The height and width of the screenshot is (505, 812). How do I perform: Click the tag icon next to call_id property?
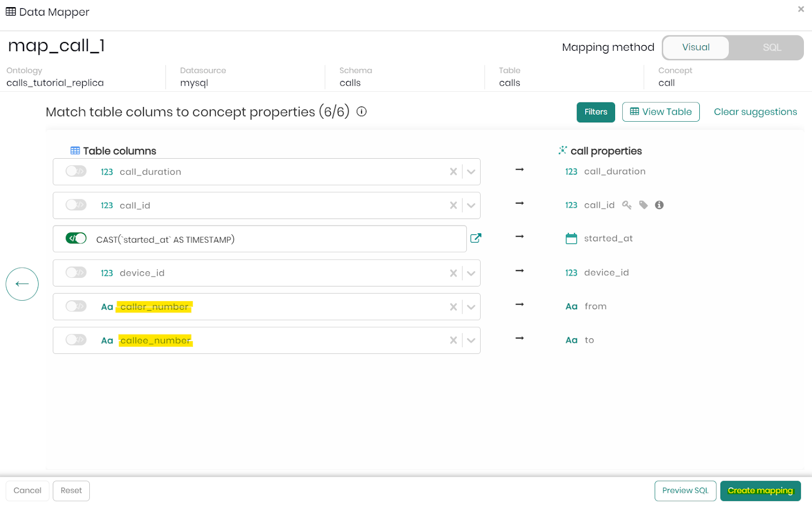[643, 205]
